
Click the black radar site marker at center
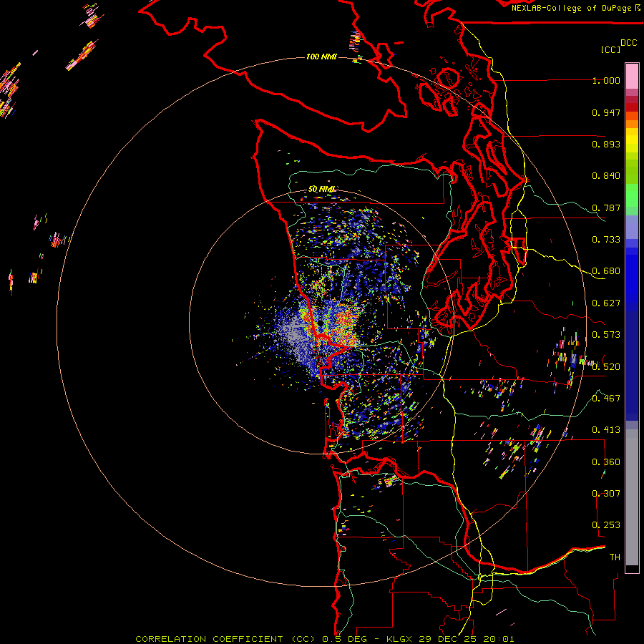(320, 323)
